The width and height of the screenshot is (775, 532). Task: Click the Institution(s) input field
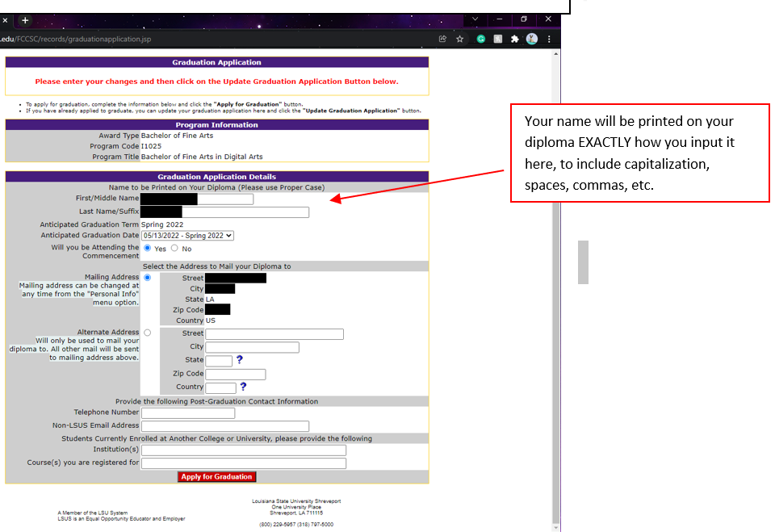pos(244,450)
